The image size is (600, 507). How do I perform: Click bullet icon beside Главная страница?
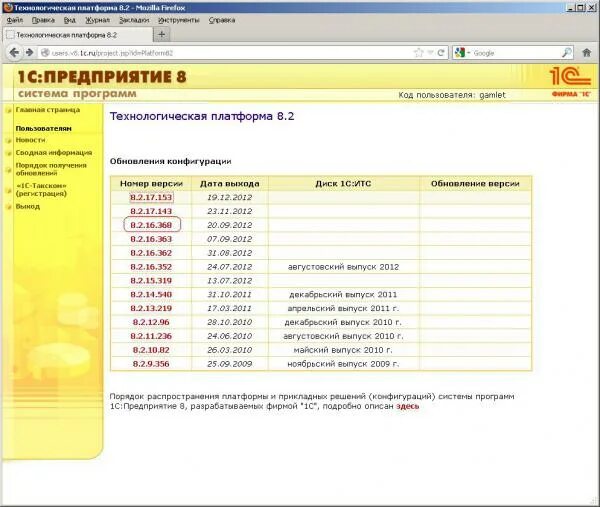tap(8, 111)
